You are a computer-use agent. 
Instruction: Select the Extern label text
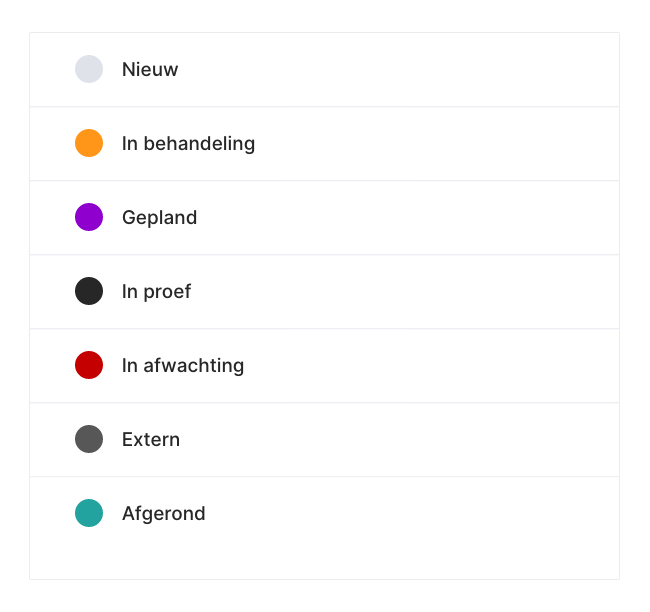pyautogui.click(x=151, y=440)
